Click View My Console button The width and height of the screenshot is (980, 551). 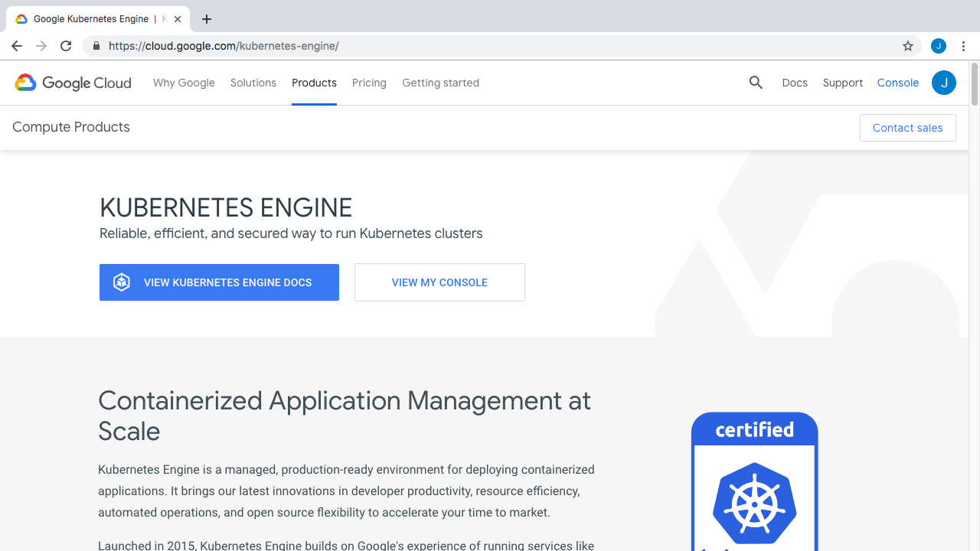point(439,282)
